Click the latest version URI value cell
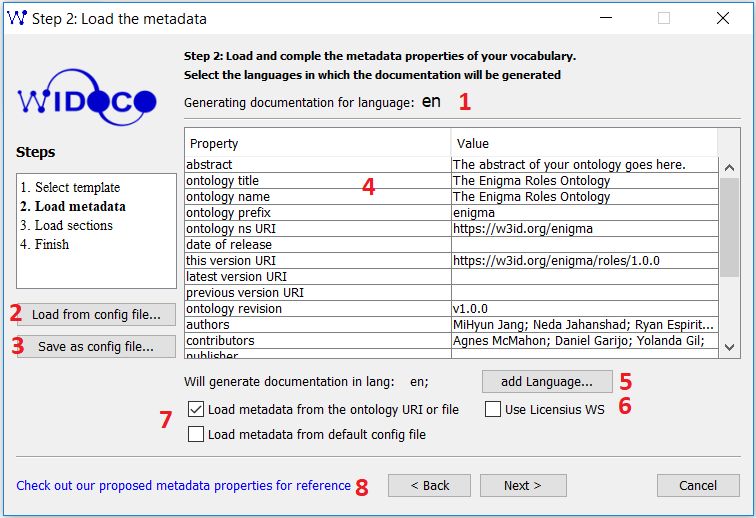The image size is (756, 518). (584, 276)
